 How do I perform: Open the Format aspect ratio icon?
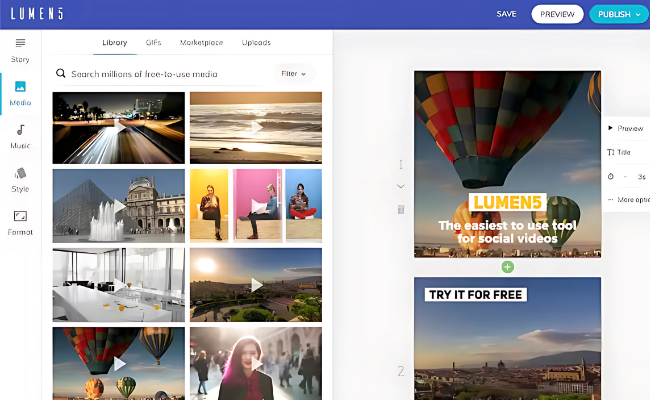click(20, 216)
